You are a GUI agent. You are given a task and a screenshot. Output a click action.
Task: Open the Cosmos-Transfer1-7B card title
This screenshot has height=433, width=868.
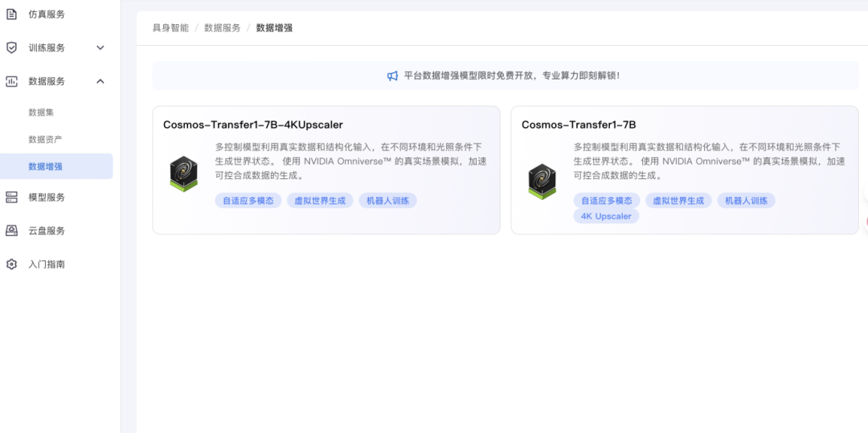(579, 125)
